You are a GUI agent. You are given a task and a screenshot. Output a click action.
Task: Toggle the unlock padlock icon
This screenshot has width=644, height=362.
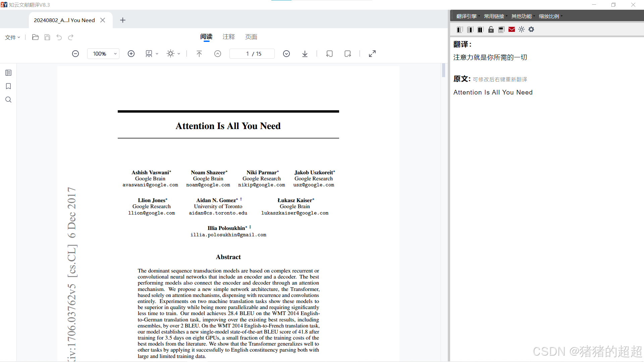click(x=491, y=29)
